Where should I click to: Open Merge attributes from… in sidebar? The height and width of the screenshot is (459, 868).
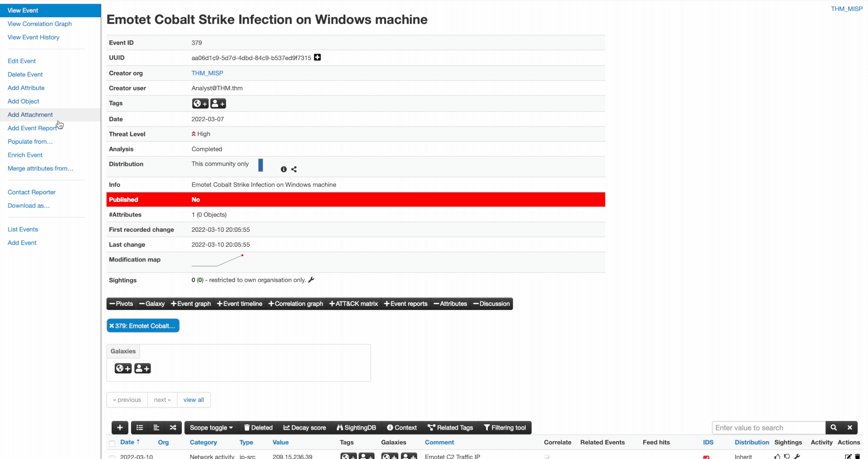point(41,169)
